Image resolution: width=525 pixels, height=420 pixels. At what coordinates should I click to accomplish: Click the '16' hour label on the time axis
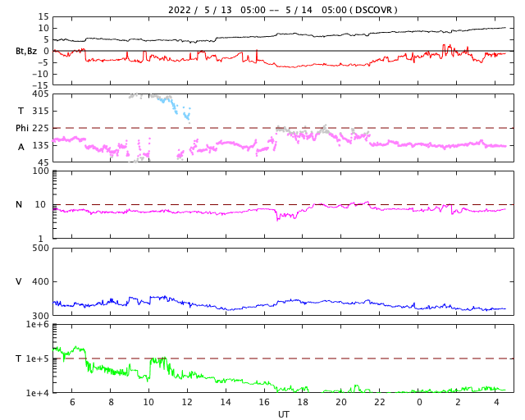click(x=264, y=402)
